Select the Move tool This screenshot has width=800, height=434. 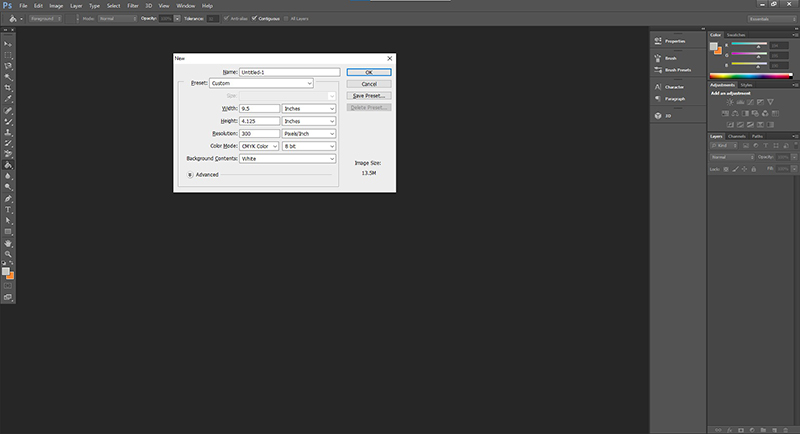[x=8, y=45]
